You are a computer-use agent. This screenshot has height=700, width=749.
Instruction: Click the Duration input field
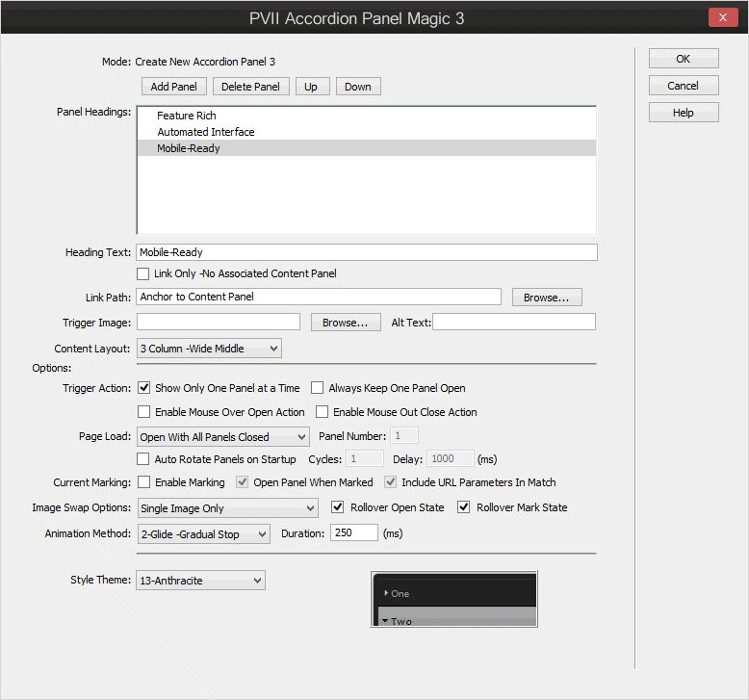pos(354,532)
